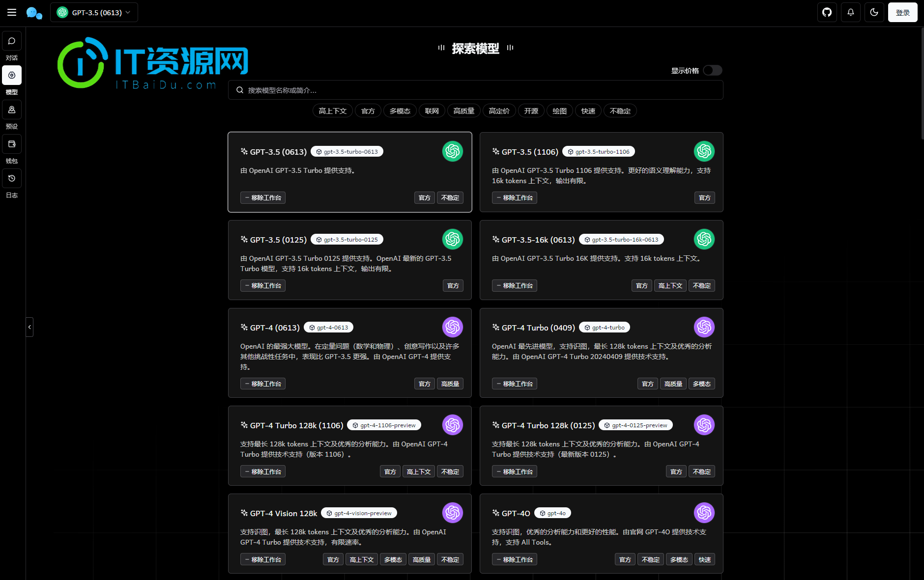Image resolution: width=924 pixels, height=580 pixels.
Task: Select the GPT-4 Turbo 128k (0125) card title
Action: pyautogui.click(x=548, y=425)
